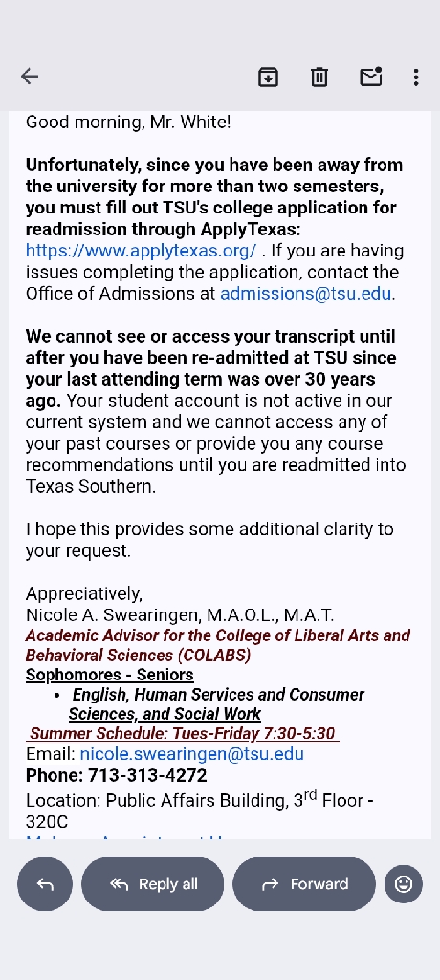Open the https://www.applytexas.org/ link
This screenshot has height=980, width=440.
[142, 251]
